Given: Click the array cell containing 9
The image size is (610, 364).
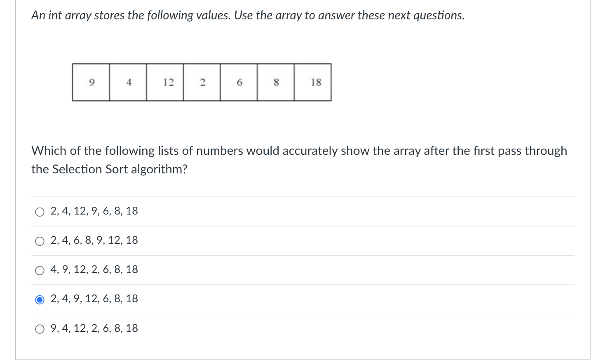Looking at the screenshot, I should click(91, 82).
